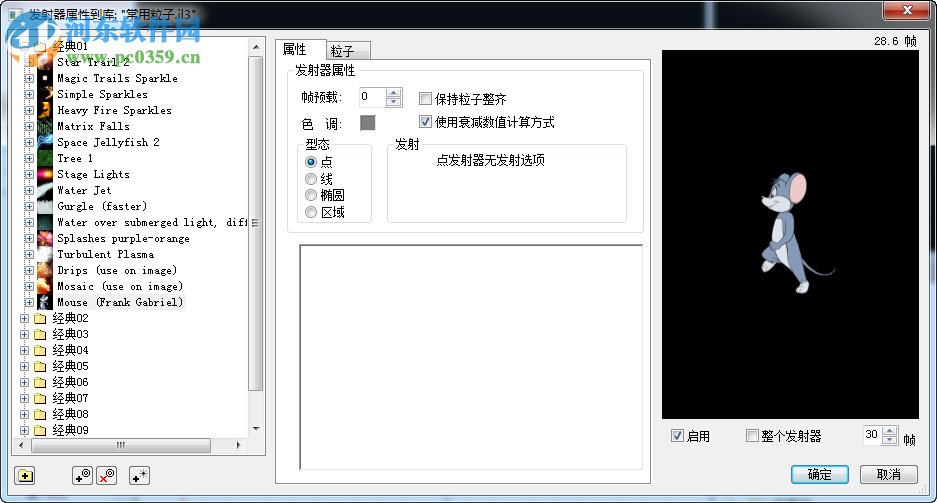The image size is (937, 503).
Task: Click the preview frames input field showing 30
Action: coord(873,435)
